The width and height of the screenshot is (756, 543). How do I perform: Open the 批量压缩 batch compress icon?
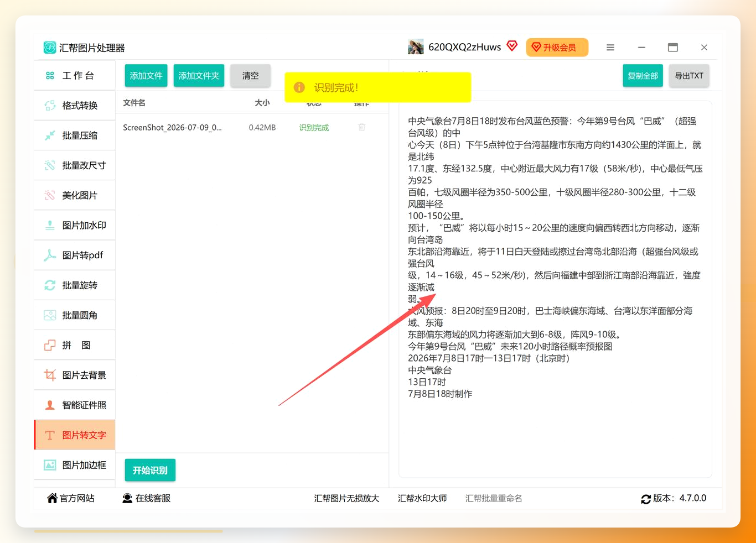pos(50,135)
